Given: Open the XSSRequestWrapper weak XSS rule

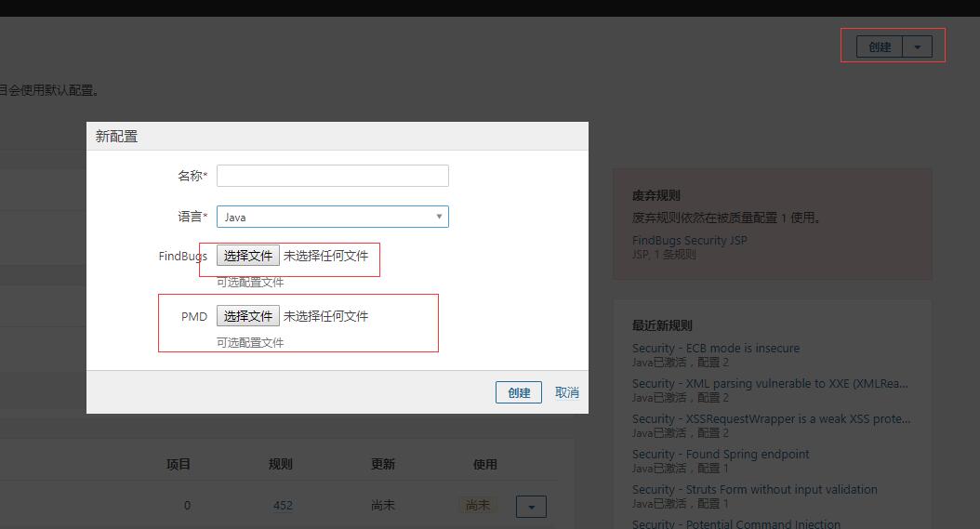Looking at the screenshot, I should click(x=771, y=418).
